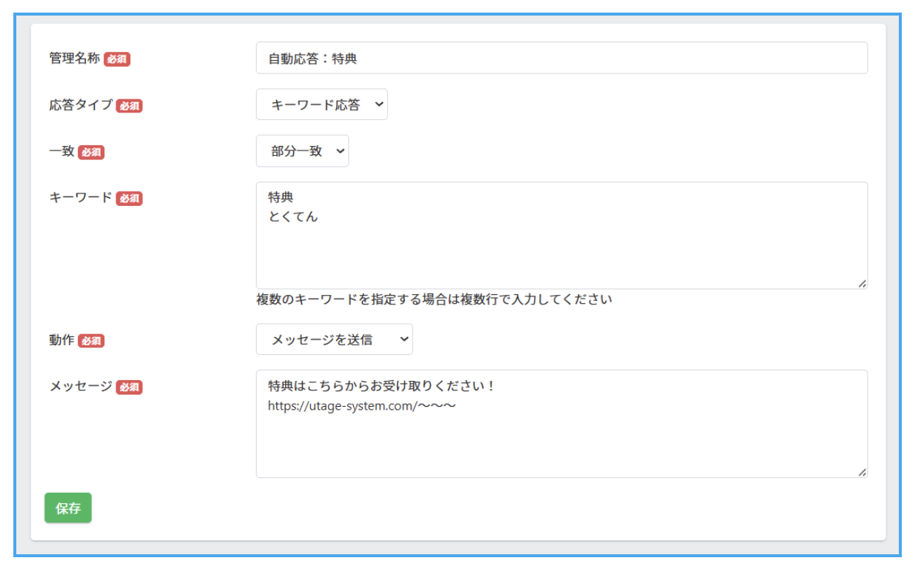Click the 必須 badge beside 一致
Viewport: 924px width, 575px height.
click(91, 153)
